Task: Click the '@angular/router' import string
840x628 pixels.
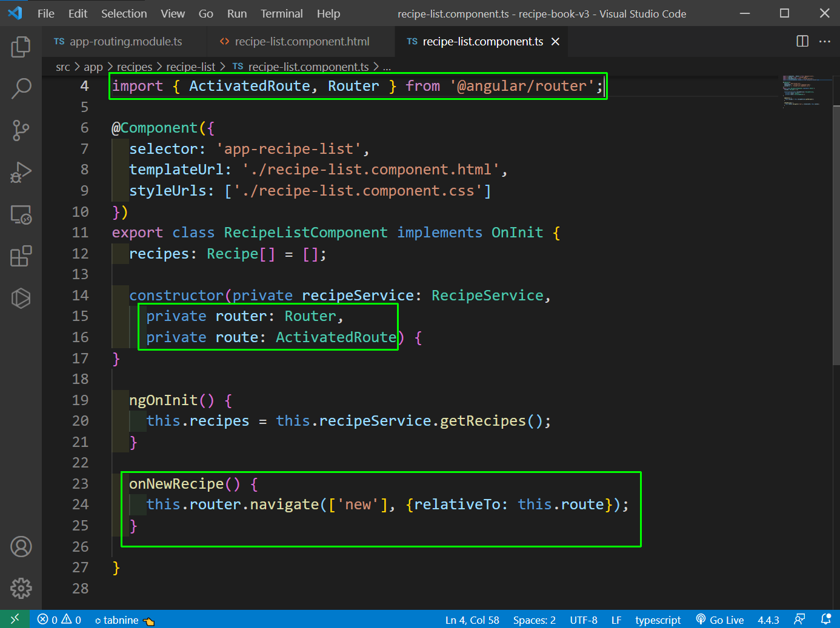Action: coord(522,86)
